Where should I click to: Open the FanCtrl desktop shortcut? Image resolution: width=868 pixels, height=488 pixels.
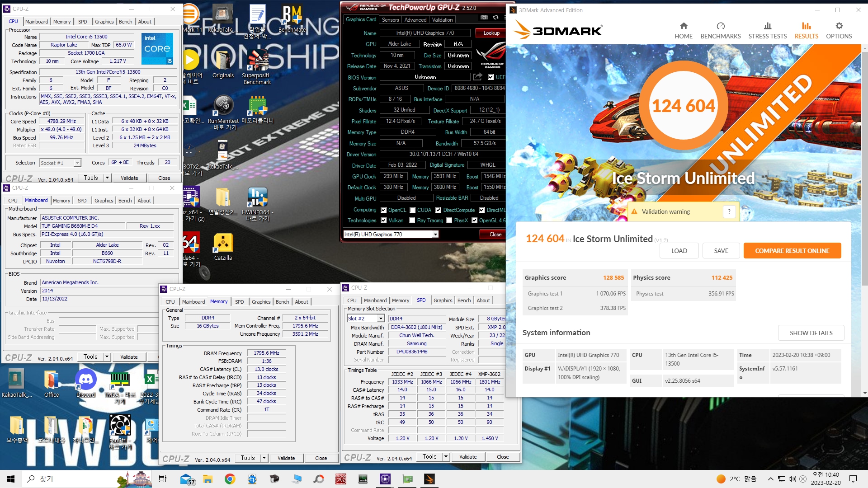tap(120, 432)
